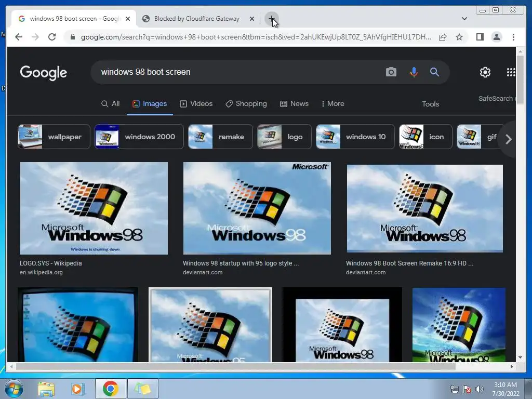Select the Images results tab
Image resolution: width=532 pixels, height=399 pixels.
coord(150,104)
